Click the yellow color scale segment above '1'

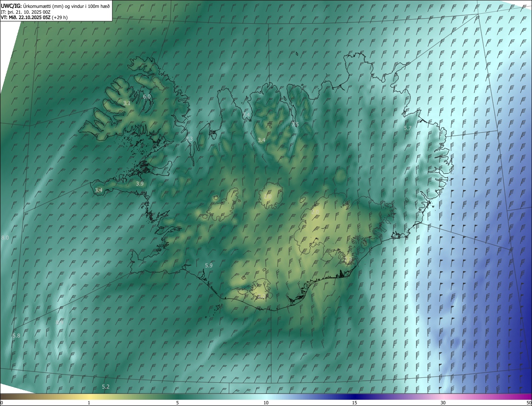pyautogui.click(x=89, y=396)
